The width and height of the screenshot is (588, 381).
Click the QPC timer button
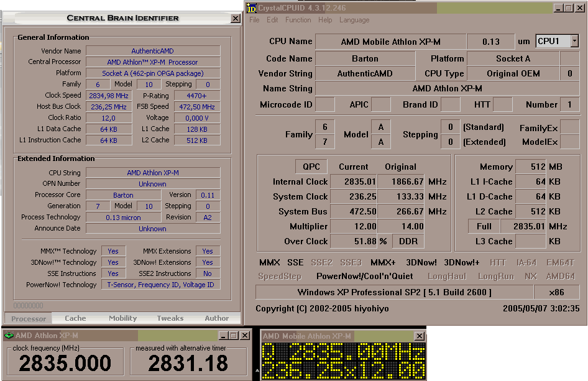coord(311,167)
